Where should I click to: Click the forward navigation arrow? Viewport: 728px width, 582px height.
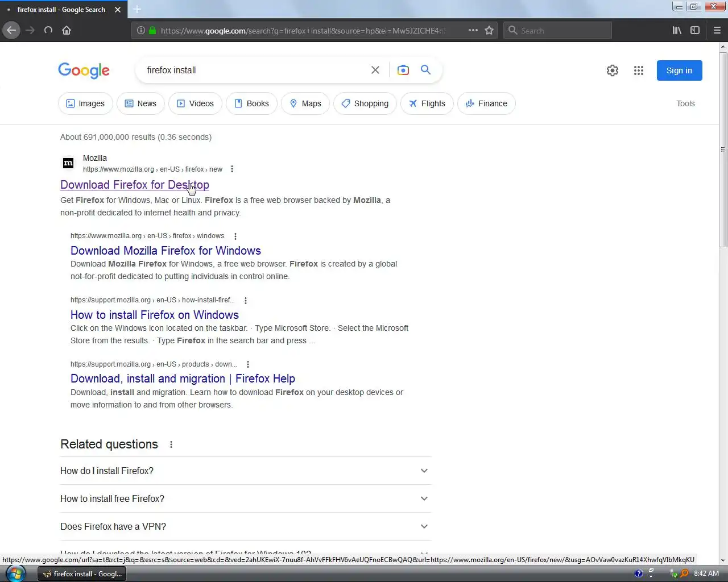(30, 30)
